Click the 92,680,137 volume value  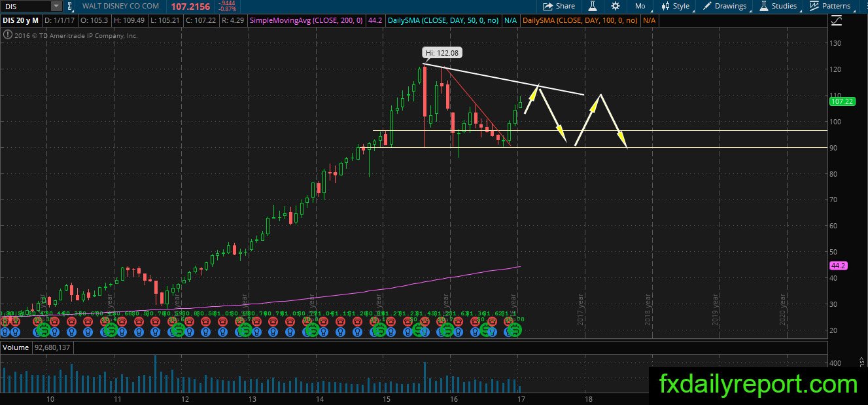coord(54,347)
